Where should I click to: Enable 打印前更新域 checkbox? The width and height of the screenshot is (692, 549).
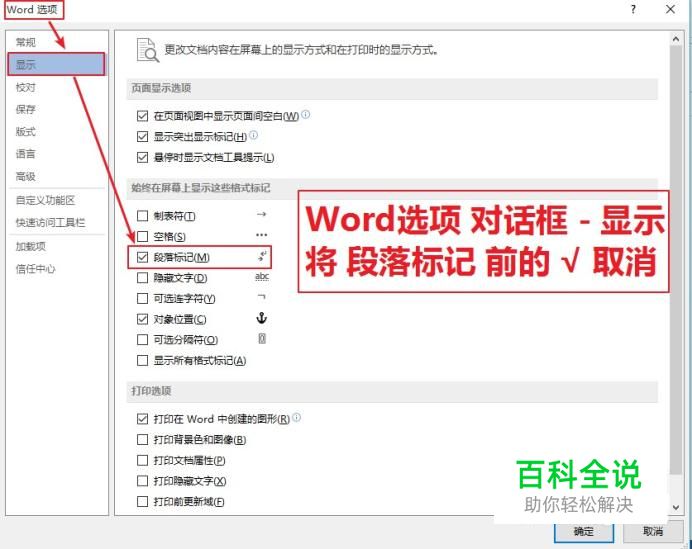coord(142,502)
